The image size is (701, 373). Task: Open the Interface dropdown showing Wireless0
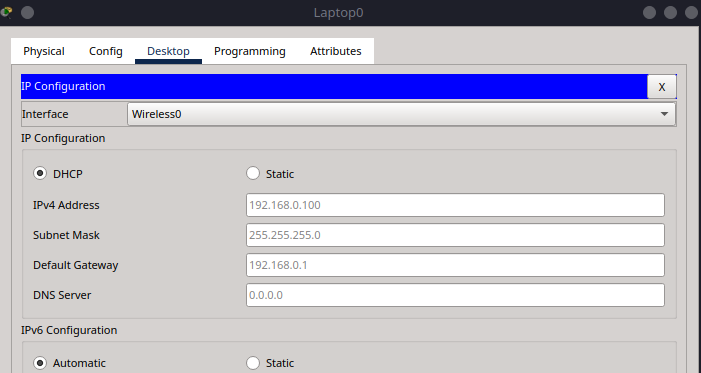[x=401, y=114]
